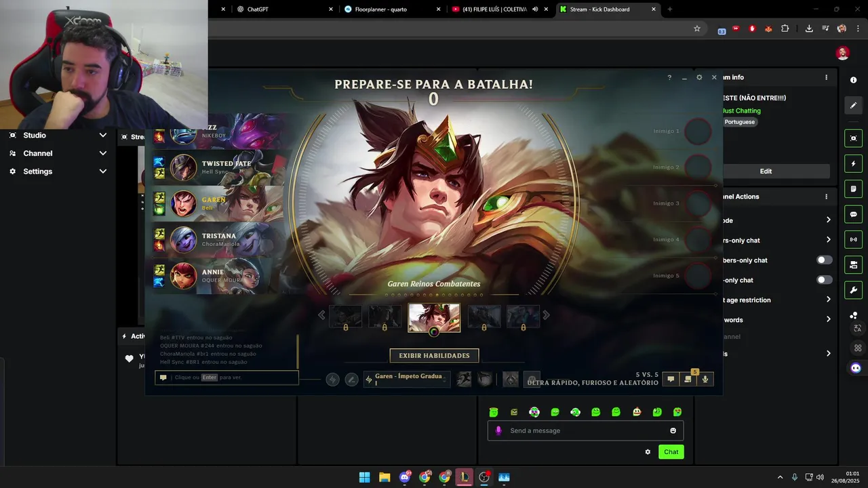Open Kick profile avatar at top right
Image resolution: width=868 pixels, height=488 pixels.
tap(843, 53)
